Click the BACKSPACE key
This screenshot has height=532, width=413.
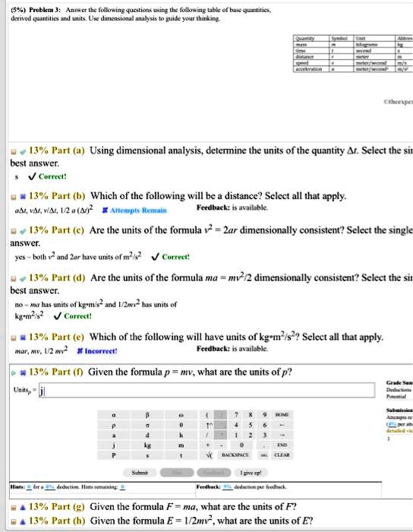tap(235, 455)
